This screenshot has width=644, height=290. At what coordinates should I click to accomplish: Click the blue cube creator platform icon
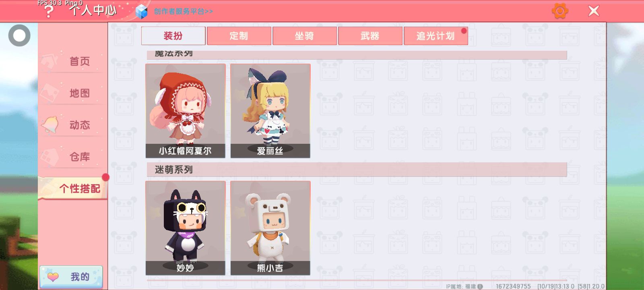point(142,12)
